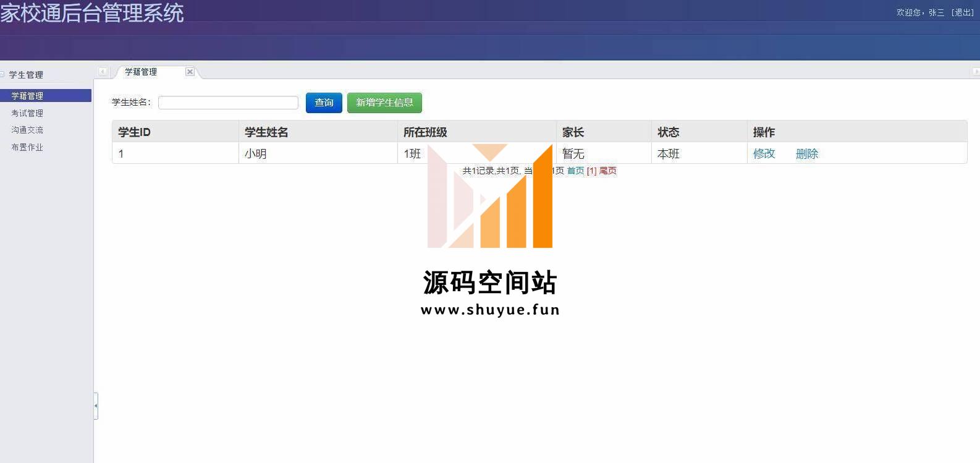Select the 1班 class cell
The width and height of the screenshot is (980, 463).
tap(477, 153)
